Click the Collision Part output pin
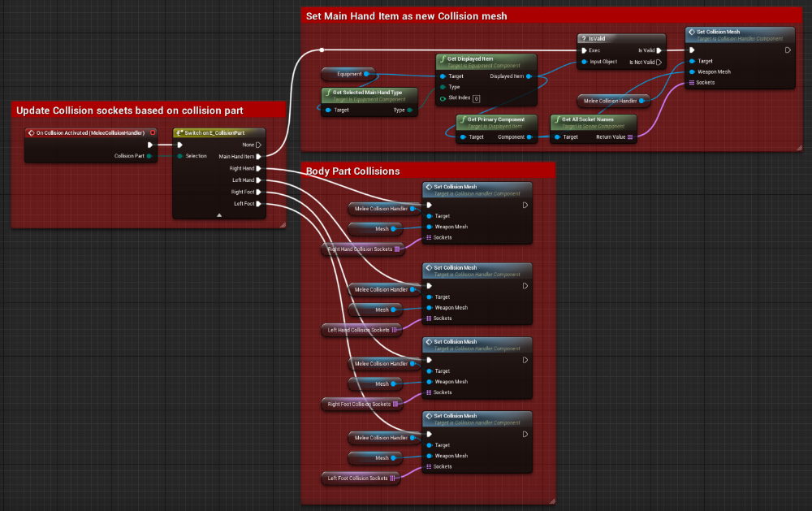 pos(149,156)
